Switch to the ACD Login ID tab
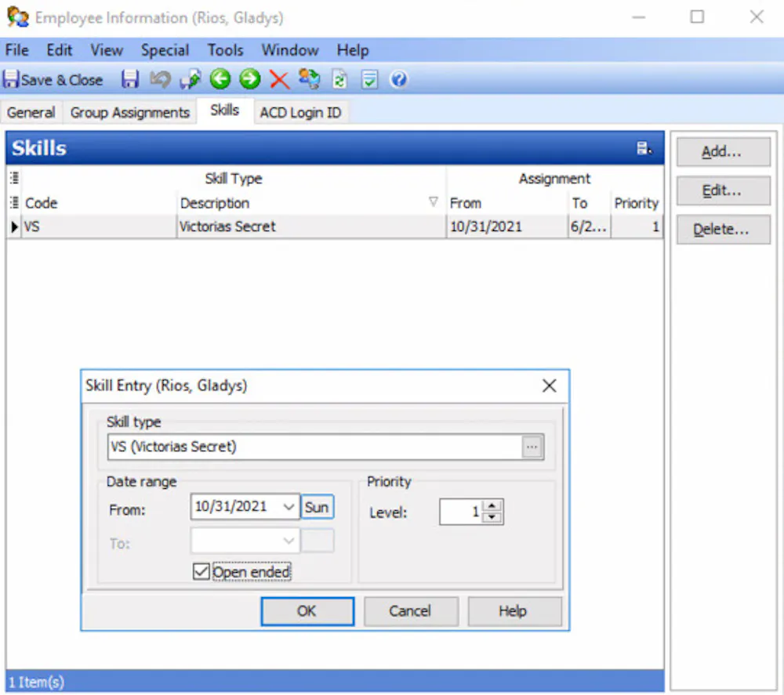 (x=300, y=112)
